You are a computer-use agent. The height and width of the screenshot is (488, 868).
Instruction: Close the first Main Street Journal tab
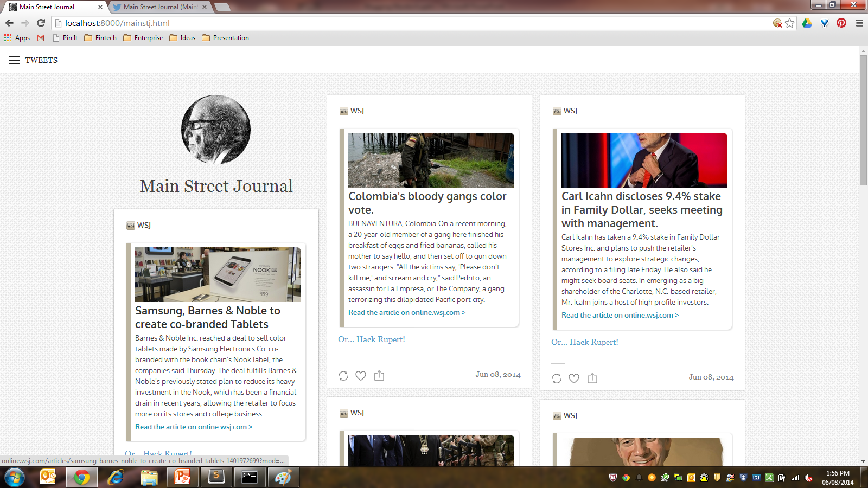[100, 7]
